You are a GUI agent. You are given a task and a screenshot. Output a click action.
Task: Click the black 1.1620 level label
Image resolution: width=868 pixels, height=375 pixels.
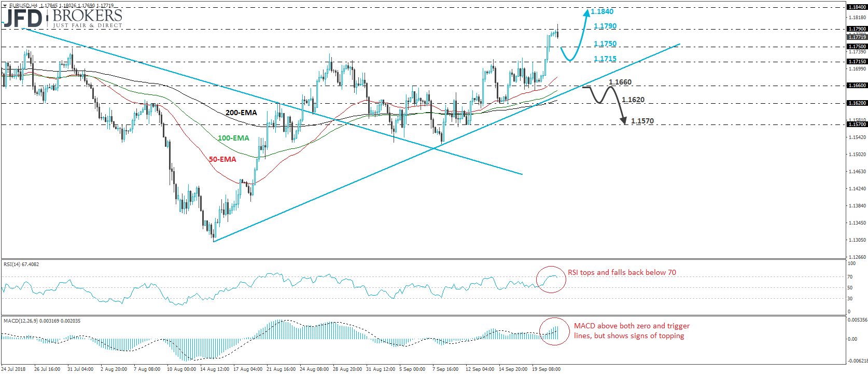point(633,100)
